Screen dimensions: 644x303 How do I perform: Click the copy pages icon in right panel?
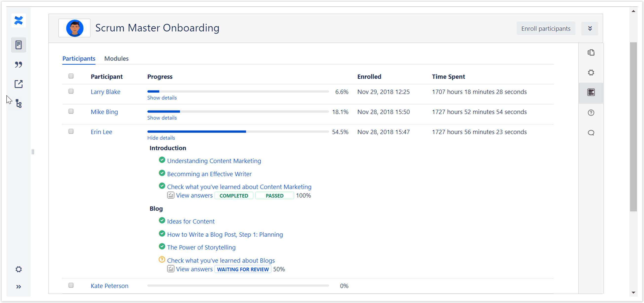point(591,53)
